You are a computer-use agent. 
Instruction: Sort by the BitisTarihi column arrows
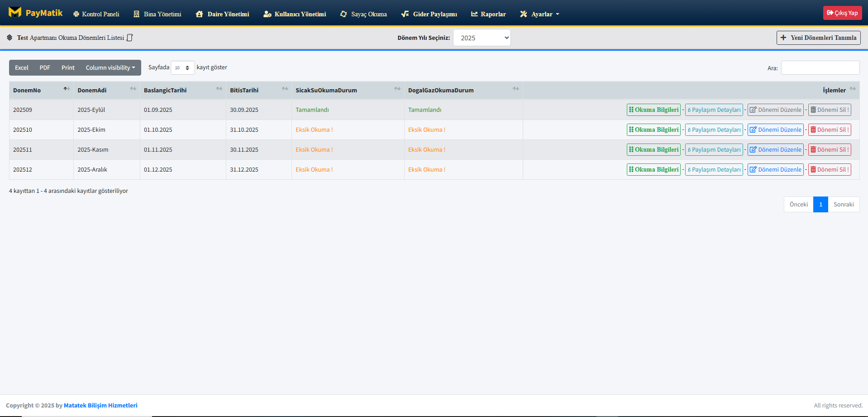[285, 89]
